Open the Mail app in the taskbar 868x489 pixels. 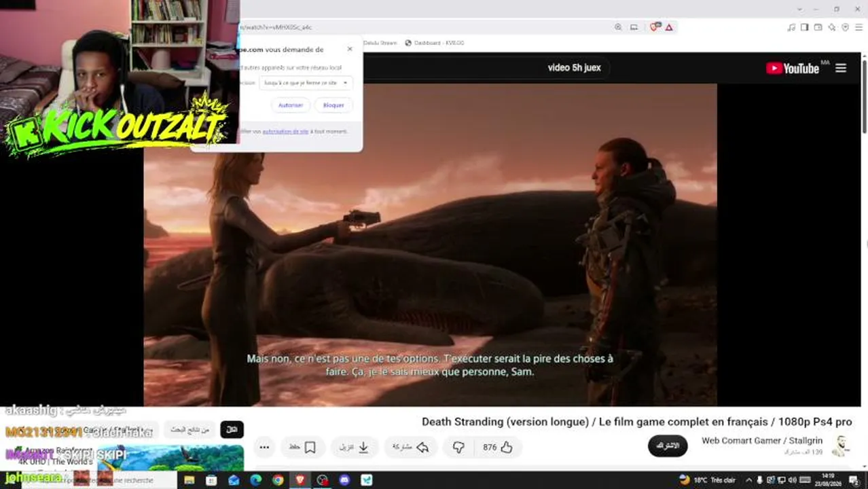coord(234,480)
